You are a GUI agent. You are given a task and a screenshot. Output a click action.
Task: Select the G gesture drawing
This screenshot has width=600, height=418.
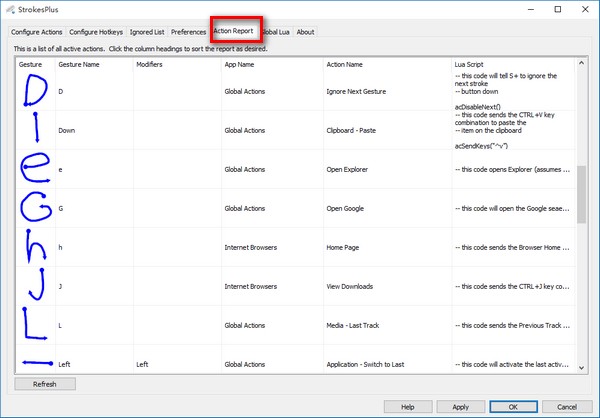[x=36, y=207]
